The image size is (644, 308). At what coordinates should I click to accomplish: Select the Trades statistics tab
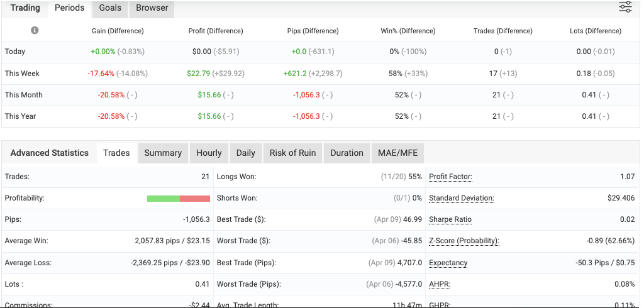click(x=116, y=153)
